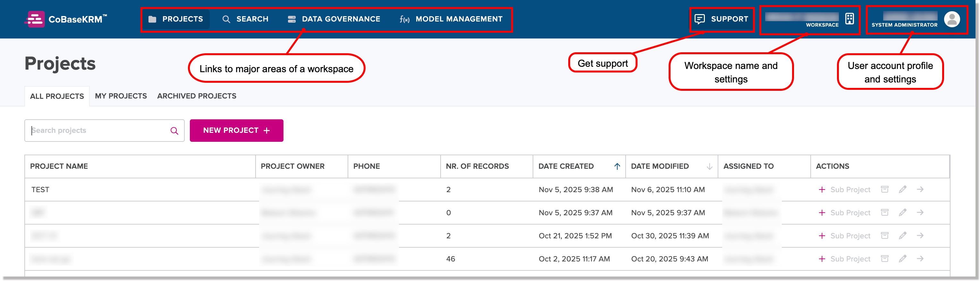Viewport: 980px width, 281px height.
Task: Sort by Date Modified descending arrow
Action: point(709,166)
